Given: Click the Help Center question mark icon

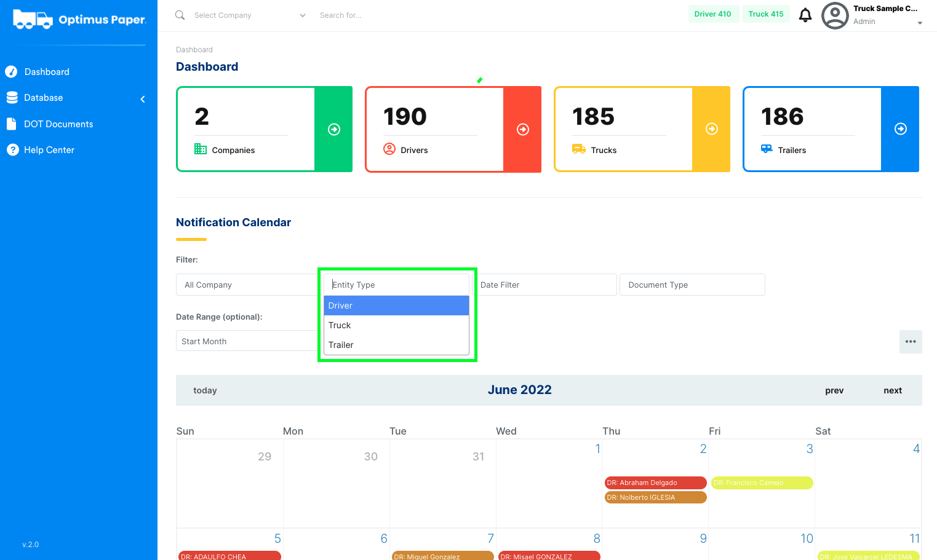Looking at the screenshot, I should (x=12, y=150).
